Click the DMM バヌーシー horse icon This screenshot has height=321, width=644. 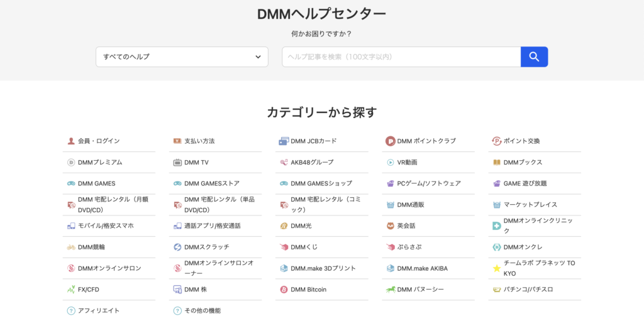(x=390, y=290)
